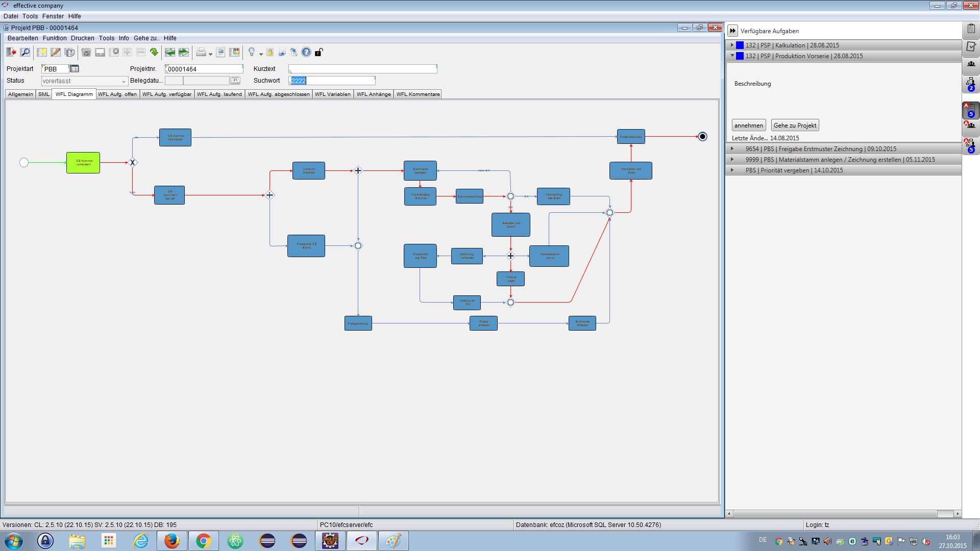Click the green refresh arrow icon
Viewport: 980px width, 551px height.
click(154, 52)
